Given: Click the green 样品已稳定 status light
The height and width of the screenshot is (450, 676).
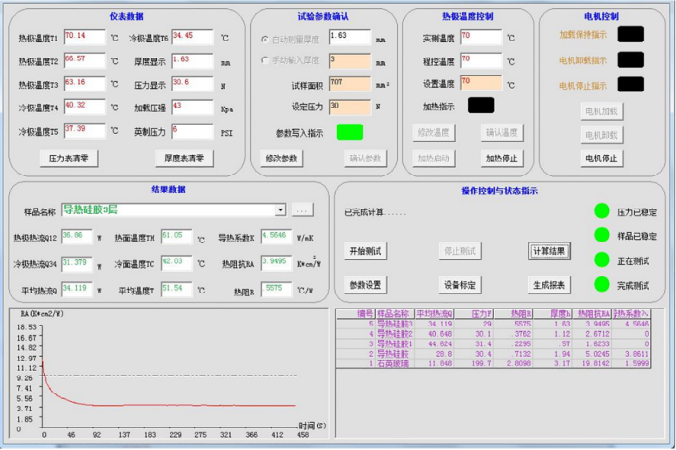Looking at the screenshot, I should point(601,235).
